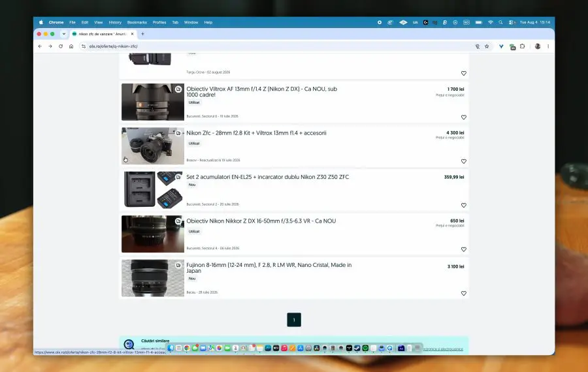Open the Chrome profile avatar
Screen dimensions: 588x372
point(538,46)
